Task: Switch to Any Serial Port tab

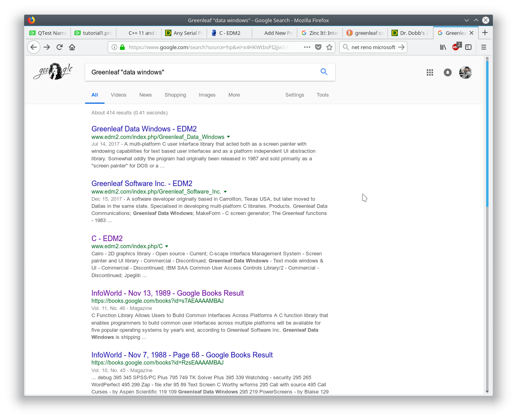Action: pos(184,33)
